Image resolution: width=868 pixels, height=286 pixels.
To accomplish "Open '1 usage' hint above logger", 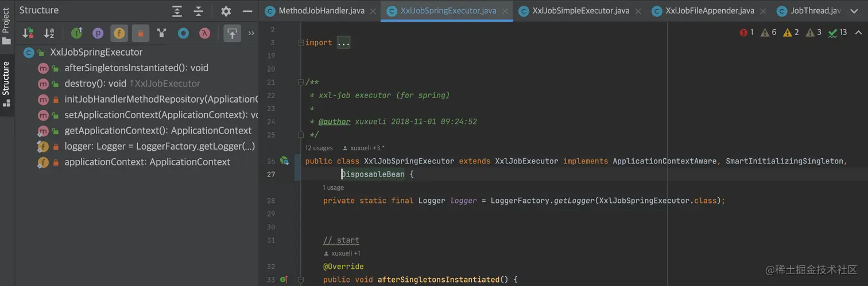I will click(x=334, y=187).
